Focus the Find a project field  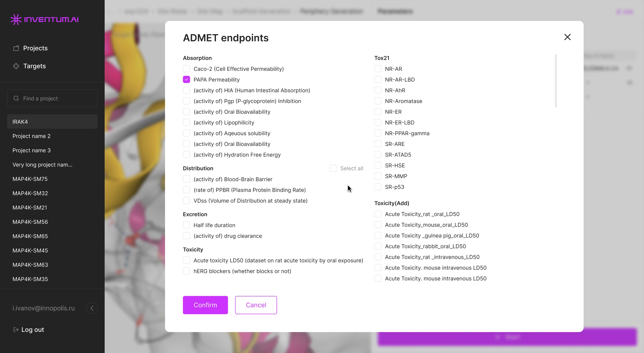52,98
